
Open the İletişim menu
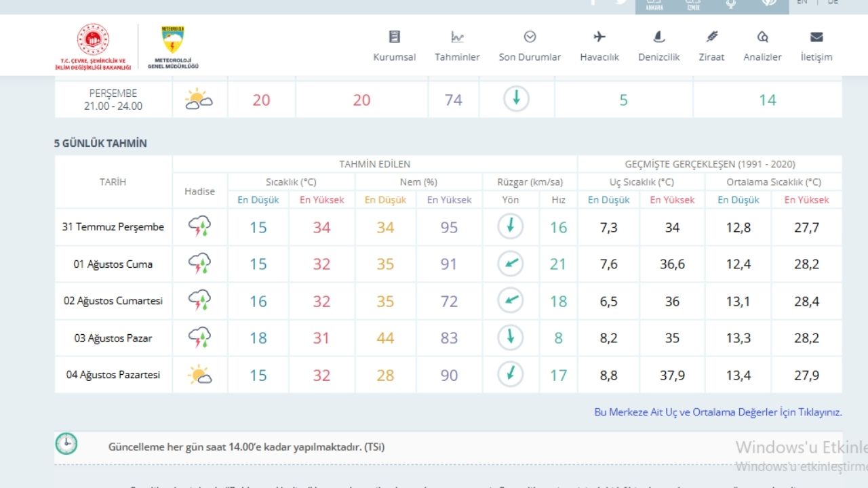816,46
